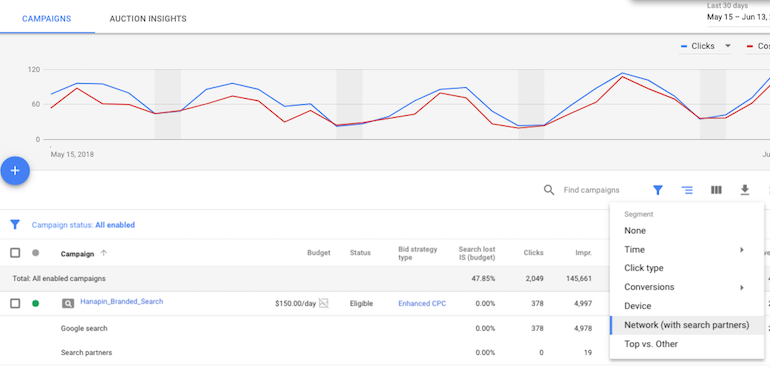This screenshot has width=770, height=368.
Task: Check the Hanapin_Branded_Search row checkbox
Action: click(15, 304)
